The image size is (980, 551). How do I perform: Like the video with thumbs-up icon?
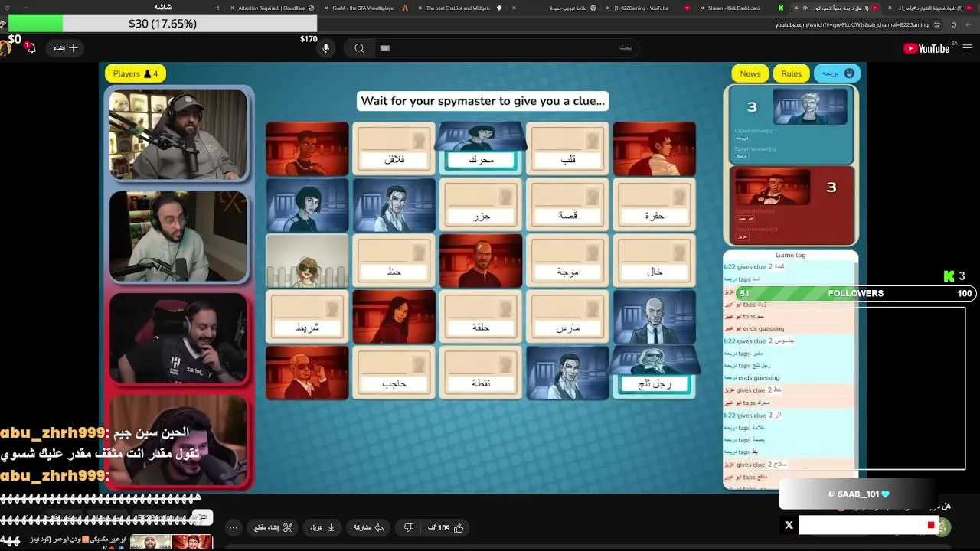click(x=459, y=527)
